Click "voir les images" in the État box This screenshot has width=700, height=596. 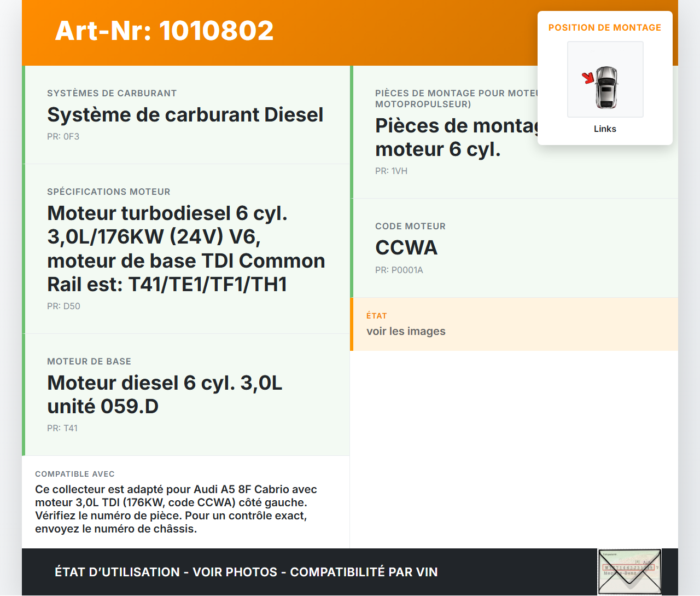406,331
